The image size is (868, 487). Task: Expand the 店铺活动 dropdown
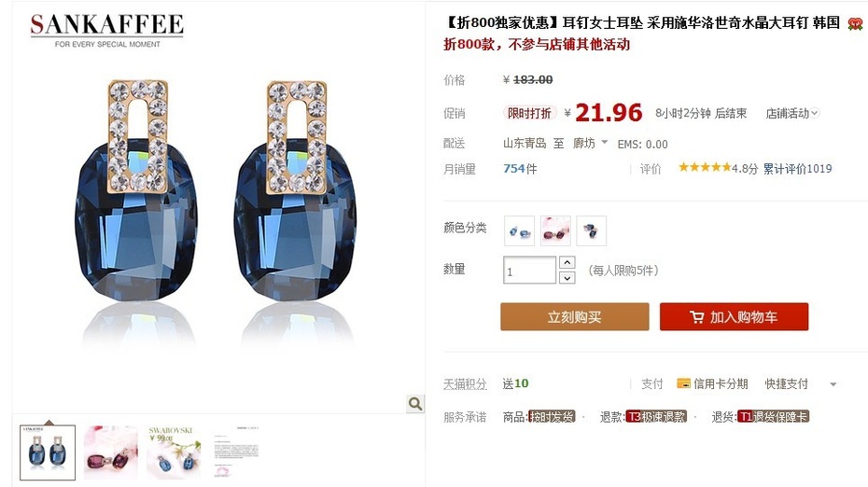coord(792,114)
